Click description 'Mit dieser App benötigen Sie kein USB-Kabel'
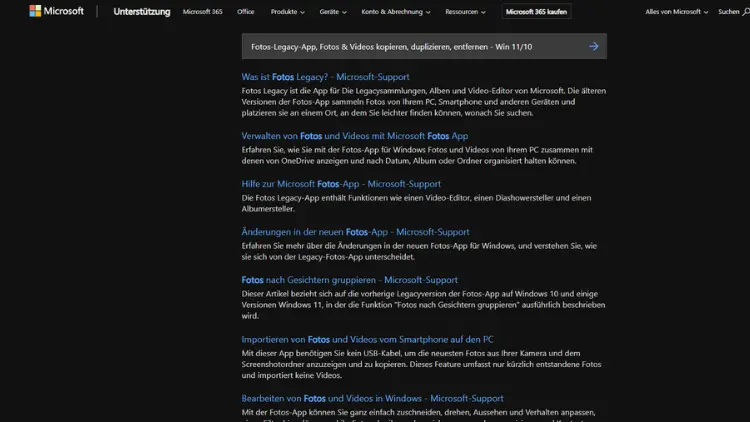The height and width of the screenshot is (422, 750). (421, 364)
